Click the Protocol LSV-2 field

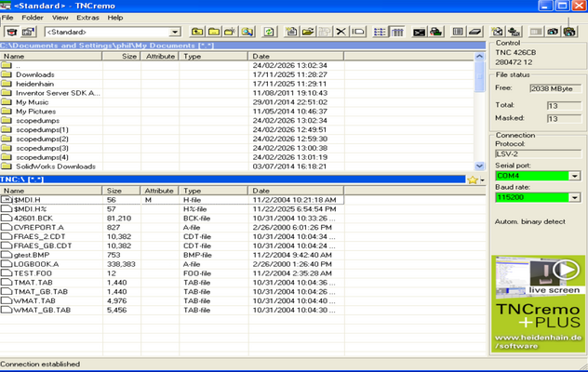538,153
